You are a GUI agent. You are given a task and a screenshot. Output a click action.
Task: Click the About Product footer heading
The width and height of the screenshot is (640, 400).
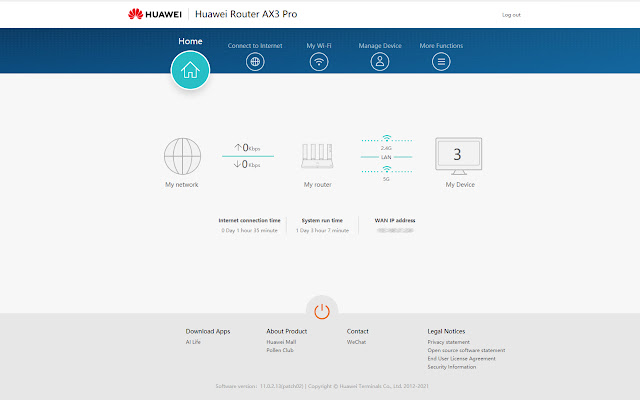[x=287, y=331]
